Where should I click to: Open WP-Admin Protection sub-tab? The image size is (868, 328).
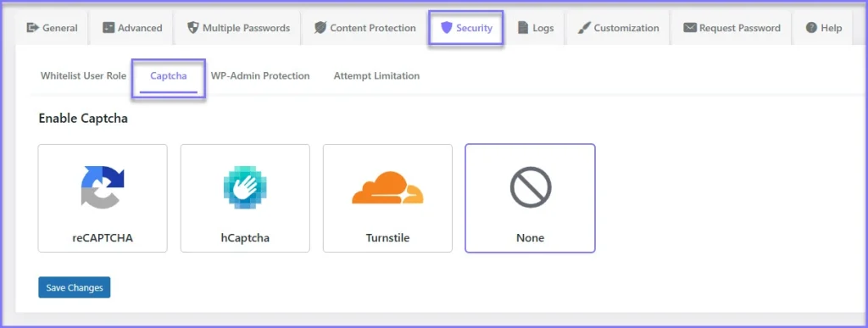pyautogui.click(x=260, y=75)
